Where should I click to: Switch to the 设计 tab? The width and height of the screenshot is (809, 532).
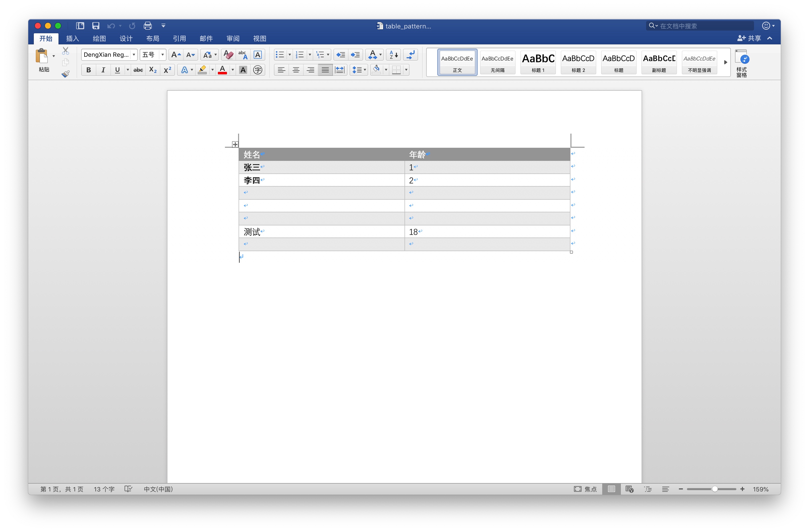tap(126, 38)
